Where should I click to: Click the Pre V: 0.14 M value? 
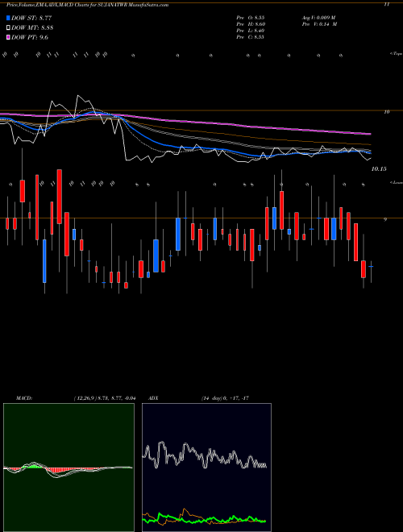[x=319, y=24]
